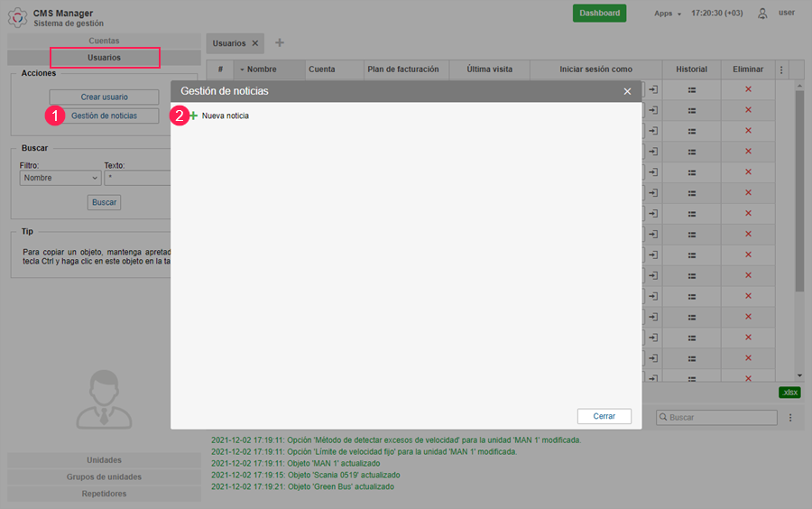Close the Gestión de noticias dialog with X
This screenshot has height=509, width=812.
click(627, 91)
